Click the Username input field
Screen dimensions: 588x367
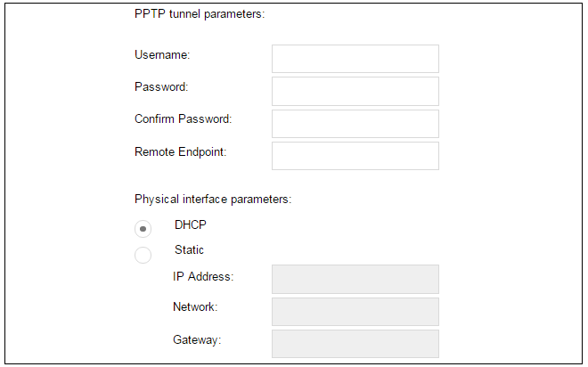[355, 59]
